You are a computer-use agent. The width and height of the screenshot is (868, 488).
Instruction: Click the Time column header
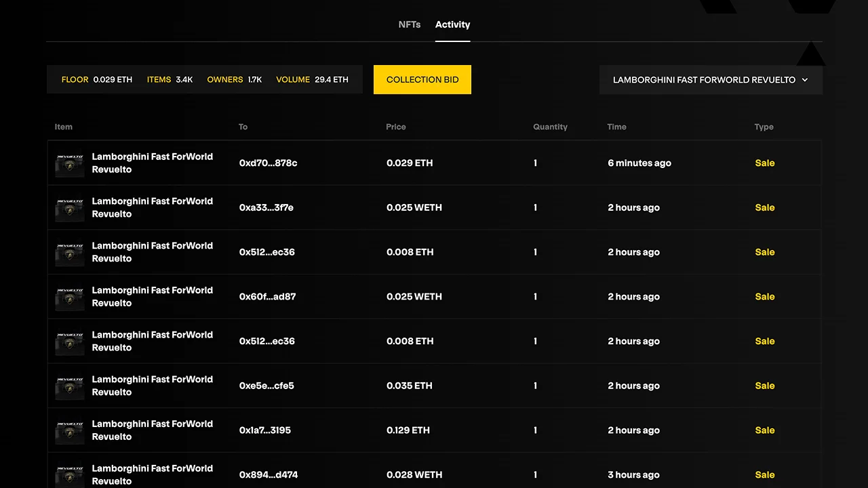617,127
